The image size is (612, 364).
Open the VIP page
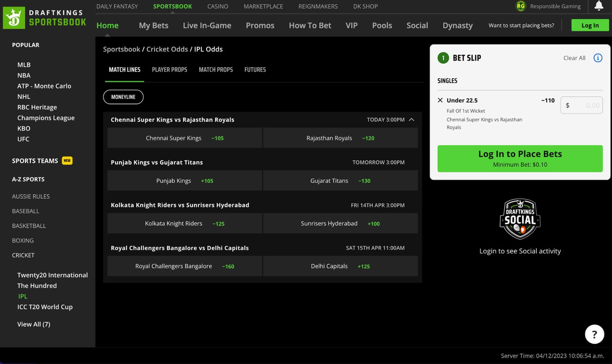tap(351, 25)
